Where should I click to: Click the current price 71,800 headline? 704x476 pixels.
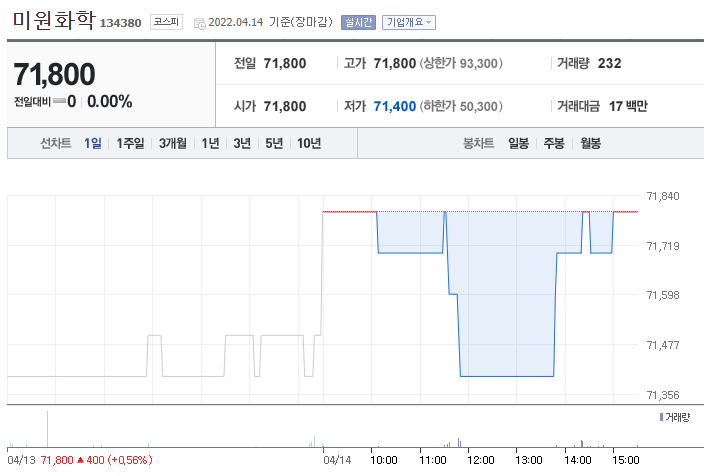pos(54,74)
